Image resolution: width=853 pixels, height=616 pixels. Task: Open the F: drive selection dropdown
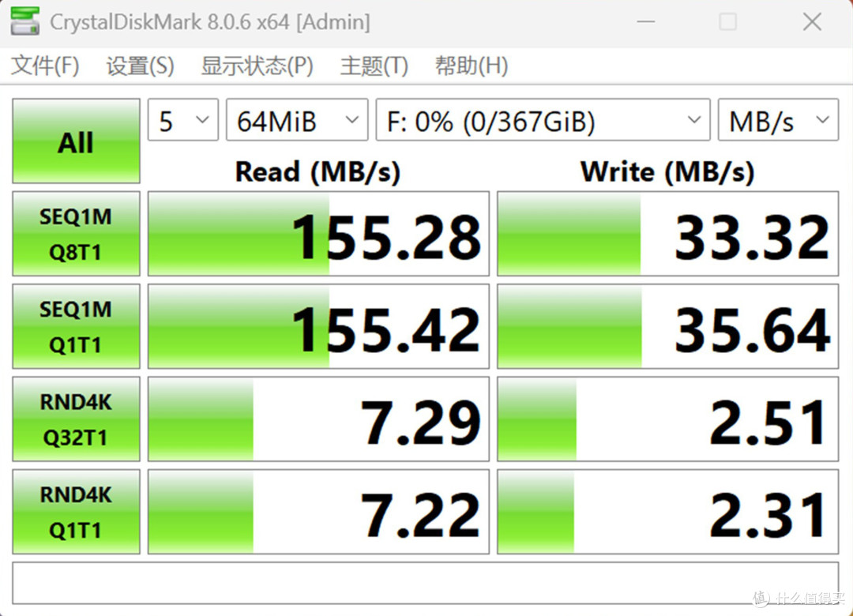pos(543,120)
